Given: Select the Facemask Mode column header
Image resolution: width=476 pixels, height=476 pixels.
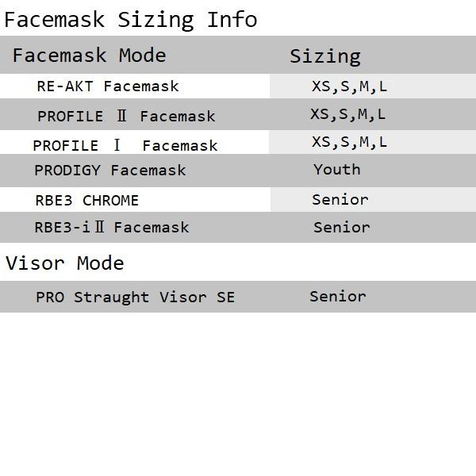Looking at the screenshot, I should pyautogui.click(x=89, y=56).
